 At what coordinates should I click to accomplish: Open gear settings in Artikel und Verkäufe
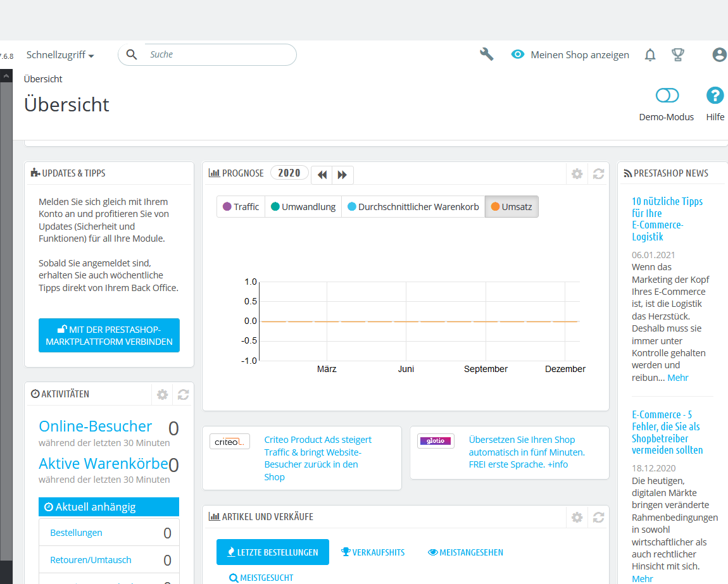577,517
